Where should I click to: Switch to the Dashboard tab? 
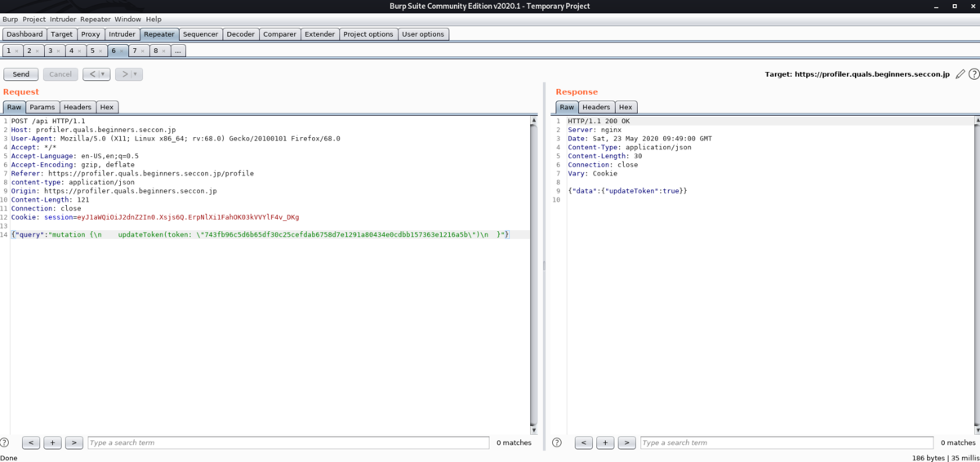coord(24,34)
